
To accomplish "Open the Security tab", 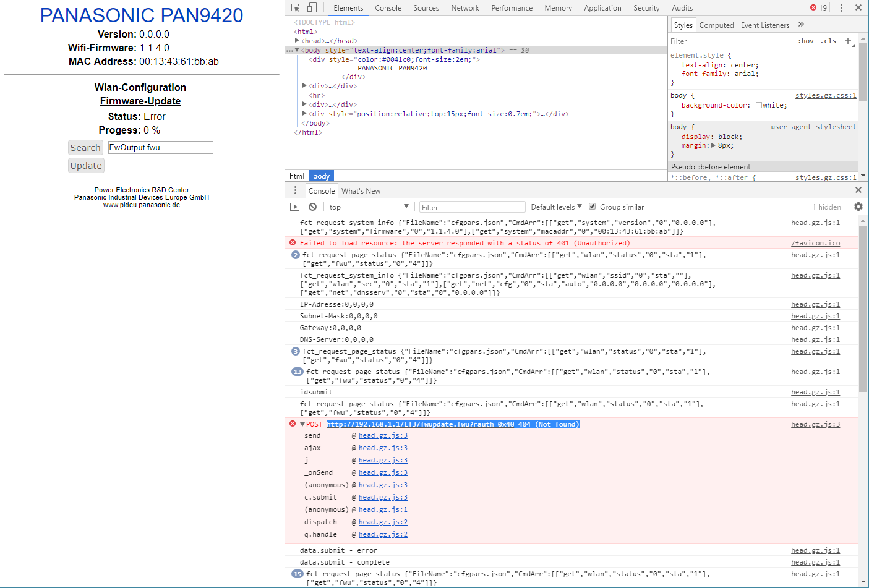I will tap(646, 8).
